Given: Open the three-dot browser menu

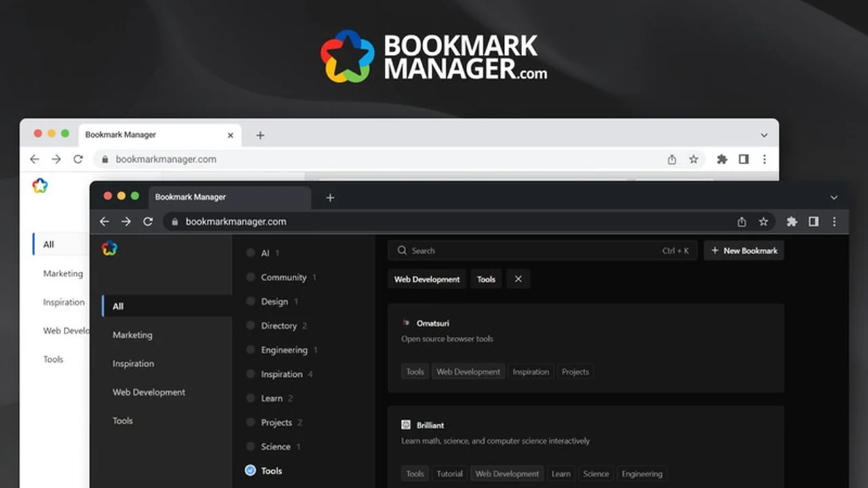Looking at the screenshot, I should [834, 221].
